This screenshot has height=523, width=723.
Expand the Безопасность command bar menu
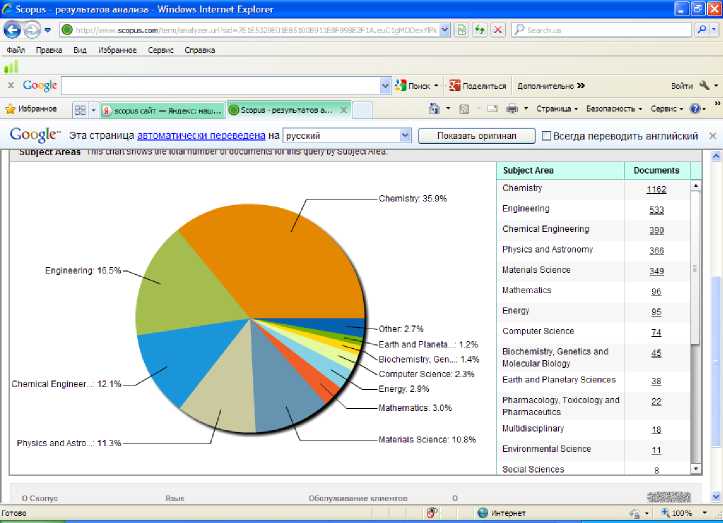(x=614, y=109)
